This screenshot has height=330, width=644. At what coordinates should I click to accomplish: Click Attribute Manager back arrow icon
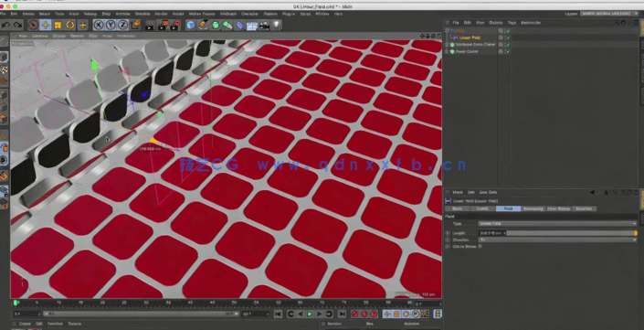point(592,192)
